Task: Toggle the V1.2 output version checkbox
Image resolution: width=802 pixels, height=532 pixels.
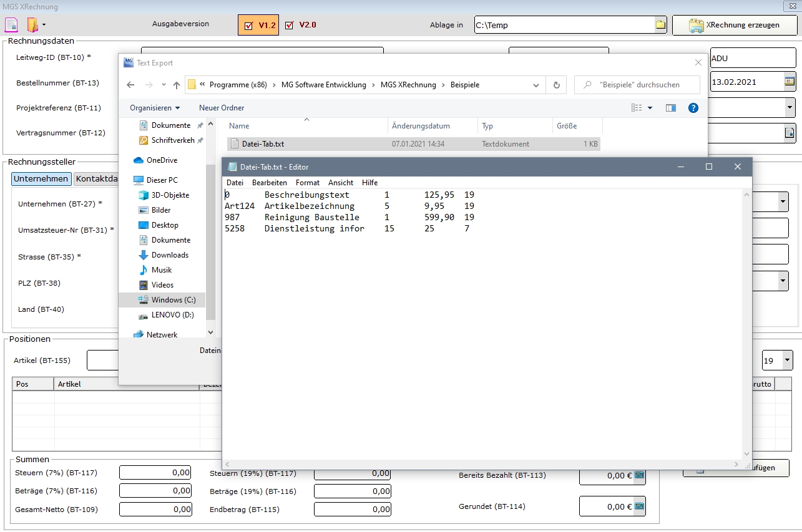Action: tap(248, 26)
